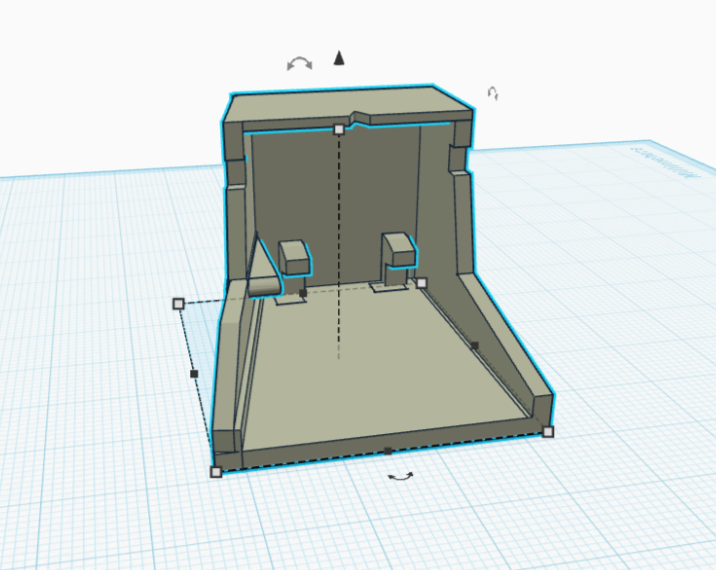Click the black cone lift handle above the model
The width and height of the screenshot is (716, 570).
[x=338, y=58]
